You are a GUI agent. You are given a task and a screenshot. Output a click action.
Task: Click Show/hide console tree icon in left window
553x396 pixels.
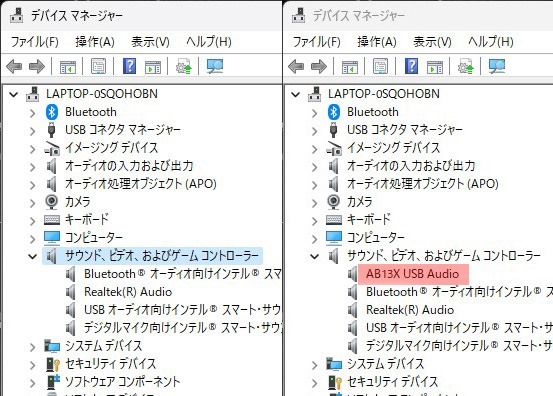(x=68, y=67)
